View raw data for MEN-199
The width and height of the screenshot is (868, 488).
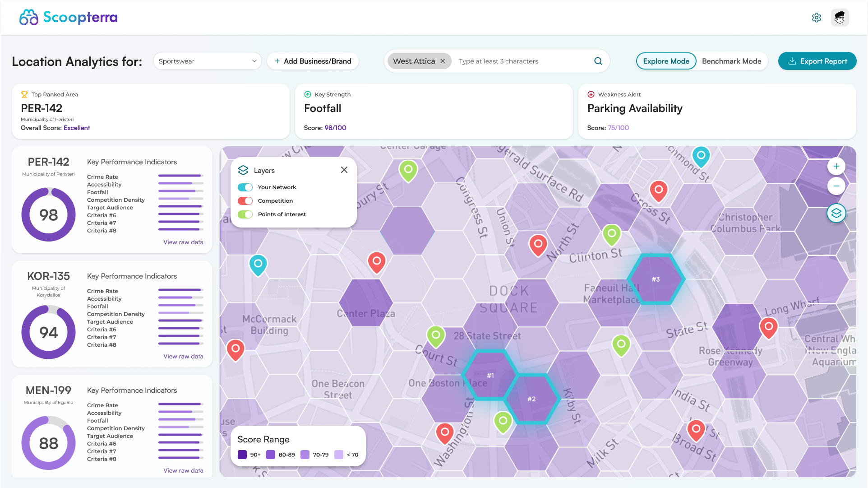[183, 471]
